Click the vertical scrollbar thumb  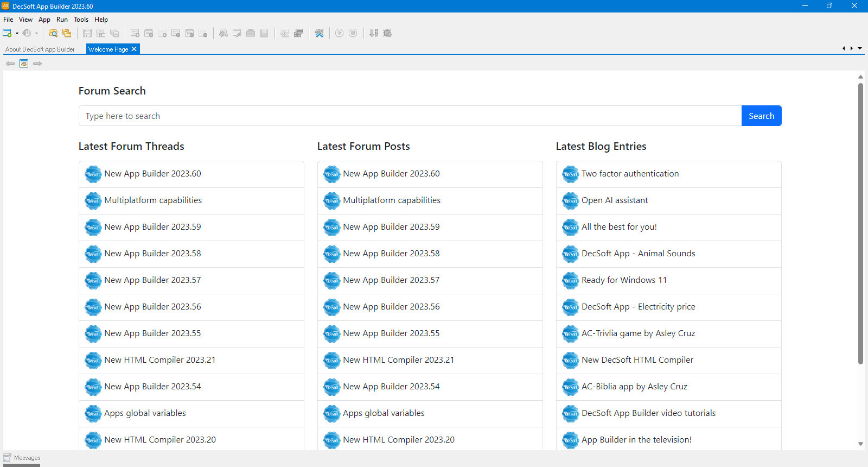tap(860, 223)
